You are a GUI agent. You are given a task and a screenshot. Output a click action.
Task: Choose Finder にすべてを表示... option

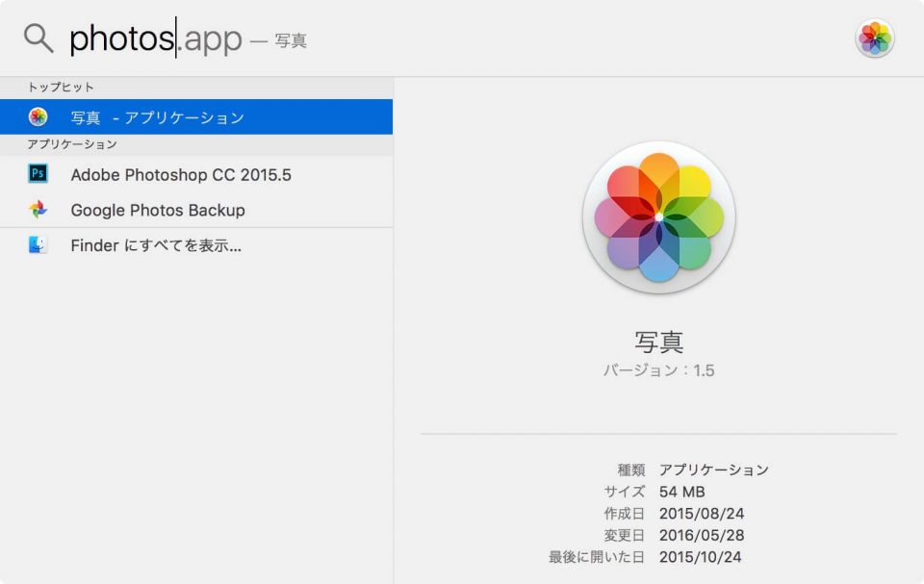(196, 245)
